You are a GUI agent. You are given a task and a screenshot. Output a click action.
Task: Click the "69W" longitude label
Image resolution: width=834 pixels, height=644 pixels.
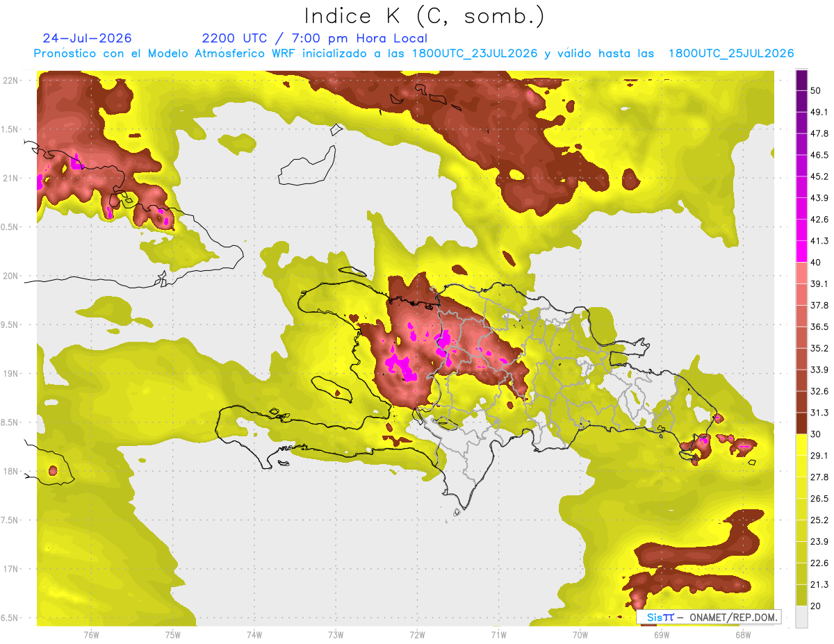click(662, 635)
